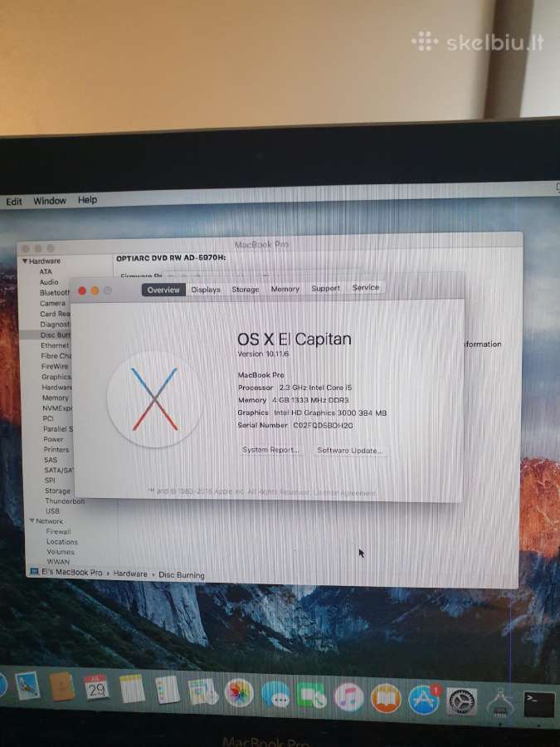Open the Help menu

(87, 199)
